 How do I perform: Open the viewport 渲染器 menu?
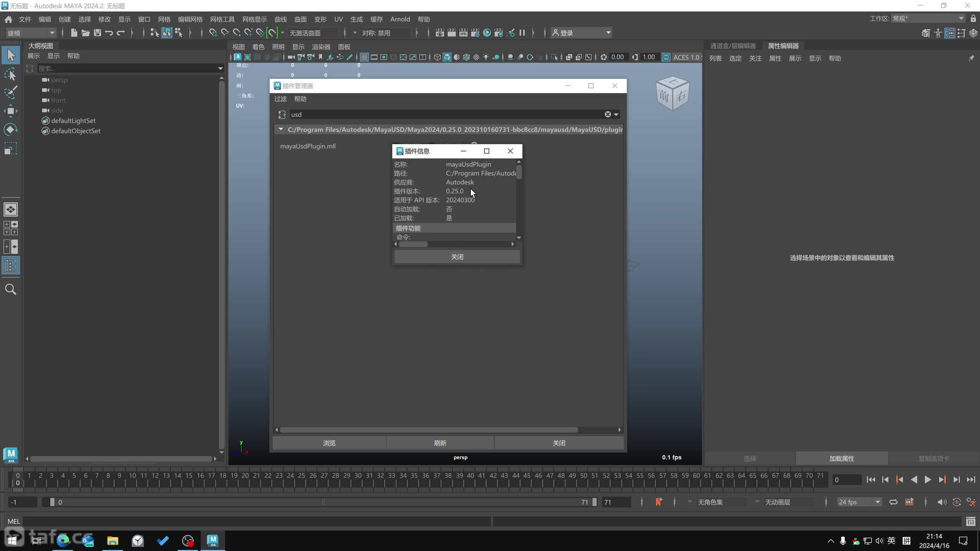coord(321,47)
